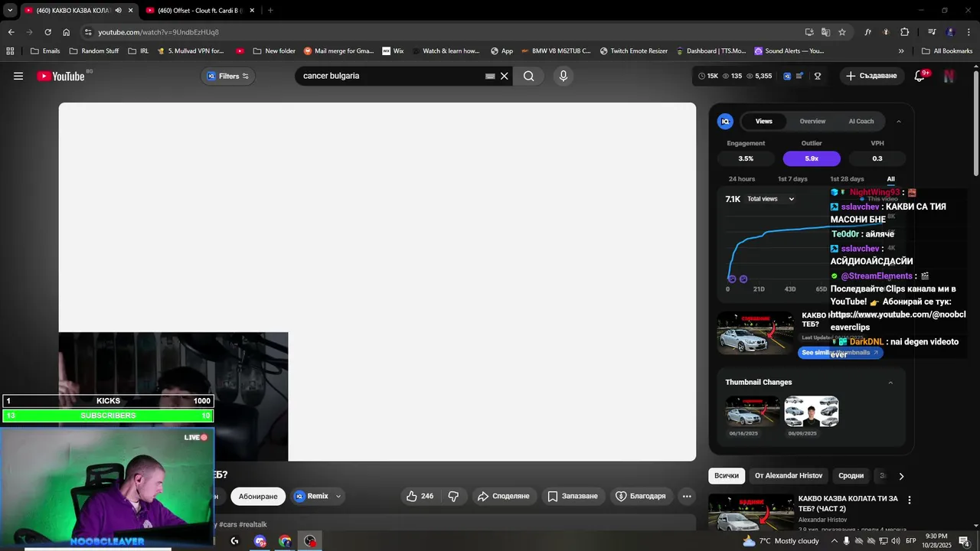Bookmark this page with star icon
Image resolution: width=980 pixels, height=551 pixels.
(x=842, y=32)
